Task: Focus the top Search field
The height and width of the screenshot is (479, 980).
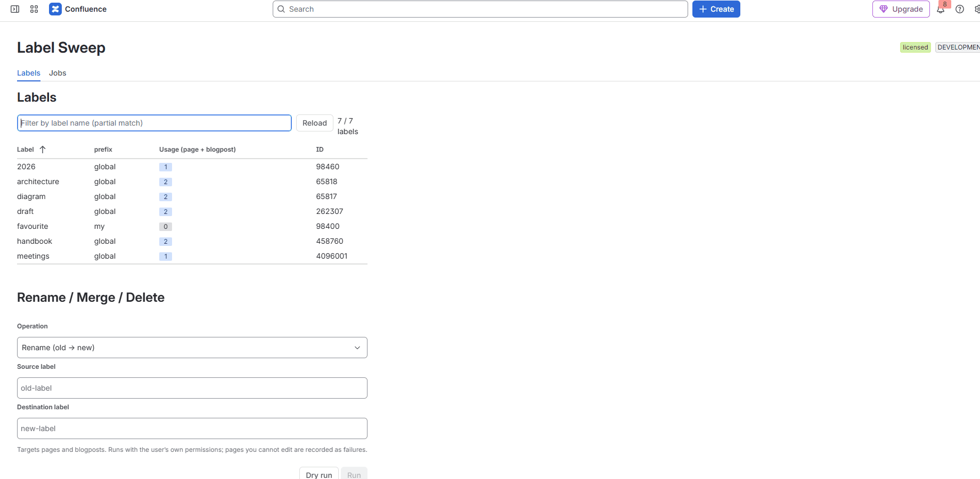Action: point(480,9)
